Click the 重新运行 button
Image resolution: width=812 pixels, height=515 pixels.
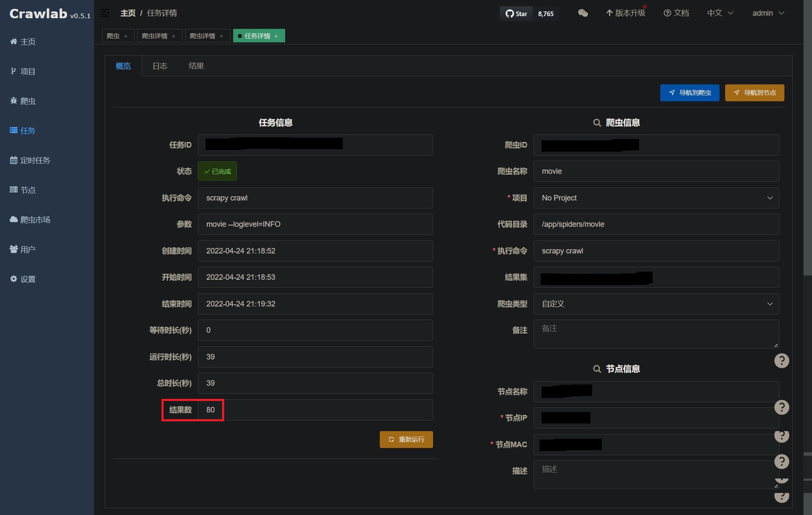point(406,440)
